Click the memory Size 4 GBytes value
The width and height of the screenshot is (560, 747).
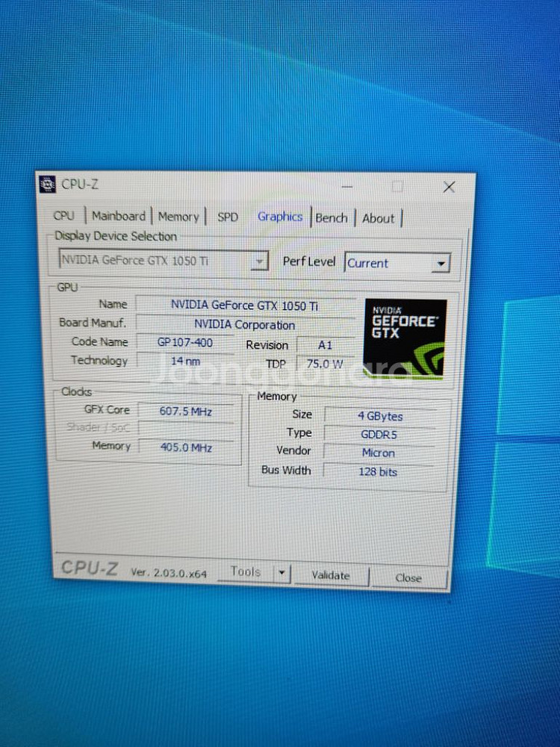tap(379, 416)
